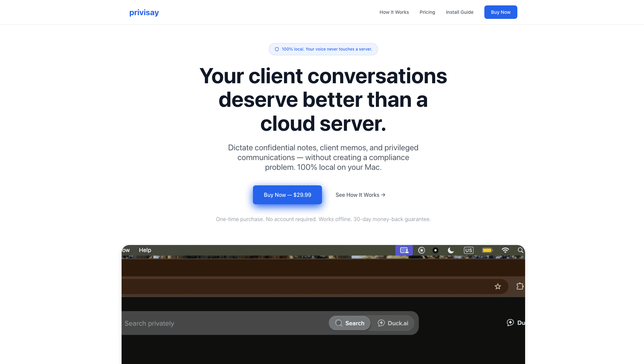Select How It Works in the top navigation
This screenshot has width=644, height=364.
tap(394, 12)
